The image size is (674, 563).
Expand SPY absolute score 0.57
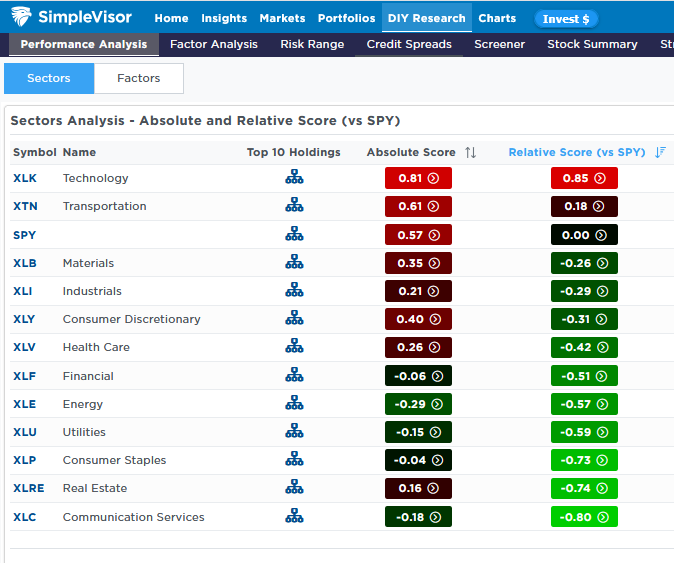(418, 235)
